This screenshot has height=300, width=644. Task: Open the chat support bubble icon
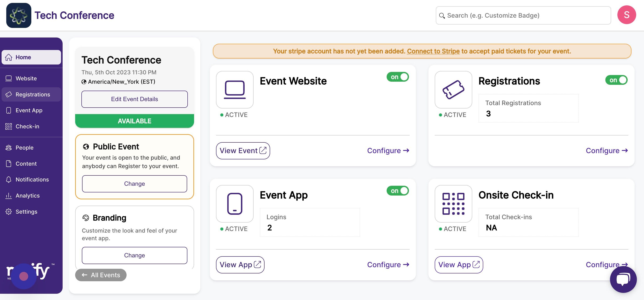pos(623,279)
